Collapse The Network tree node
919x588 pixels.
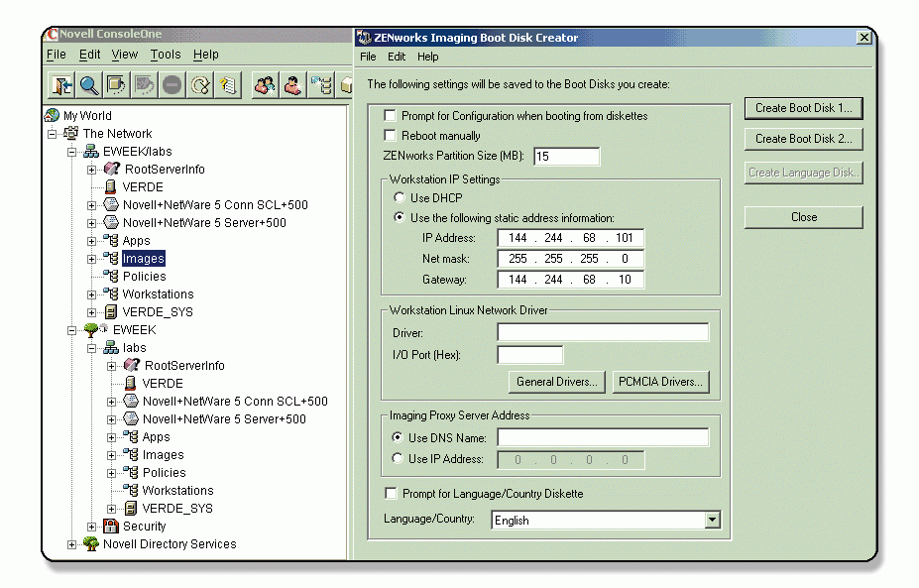click(x=53, y=134)
